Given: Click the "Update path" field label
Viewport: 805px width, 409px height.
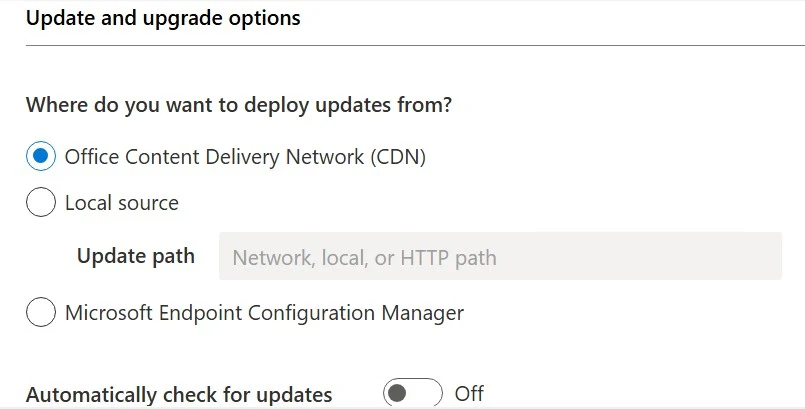Looking at the screenshot, I should point(136,256).
